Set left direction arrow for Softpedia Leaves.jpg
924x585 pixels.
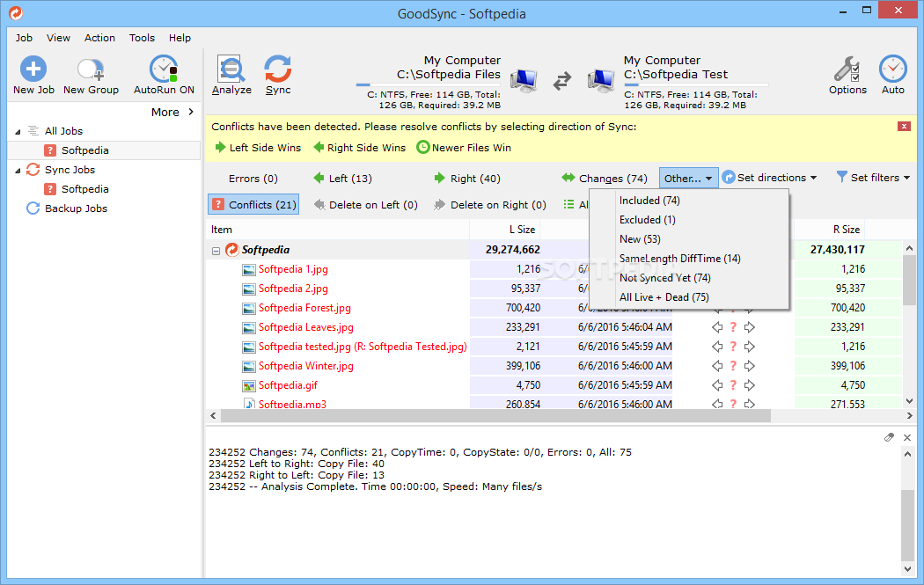[717, 327]
